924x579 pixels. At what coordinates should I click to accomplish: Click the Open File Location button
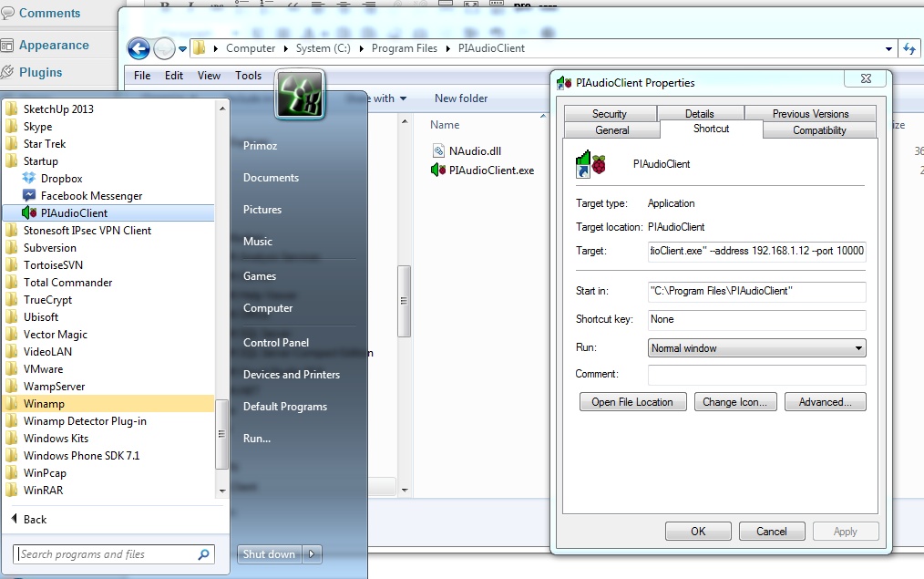tap(633, 402)
